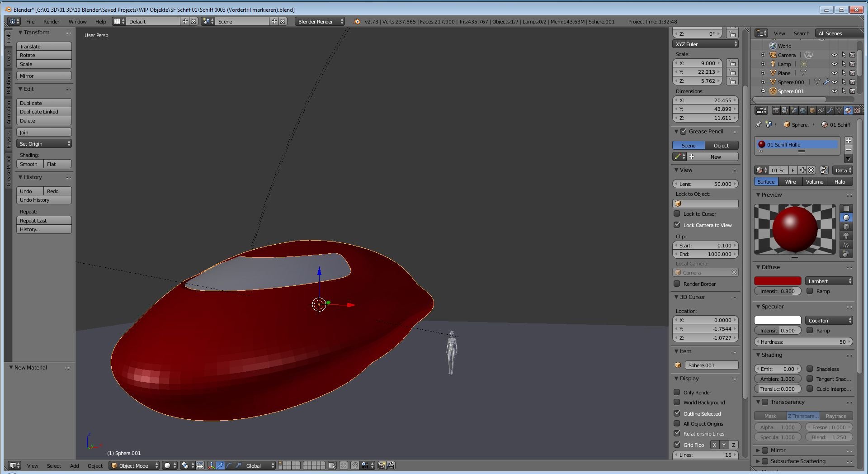The width and height of the screenshot is (868, 474).
Task: Pin the properties context with pushpin
Action: click(x=759, y=124)
